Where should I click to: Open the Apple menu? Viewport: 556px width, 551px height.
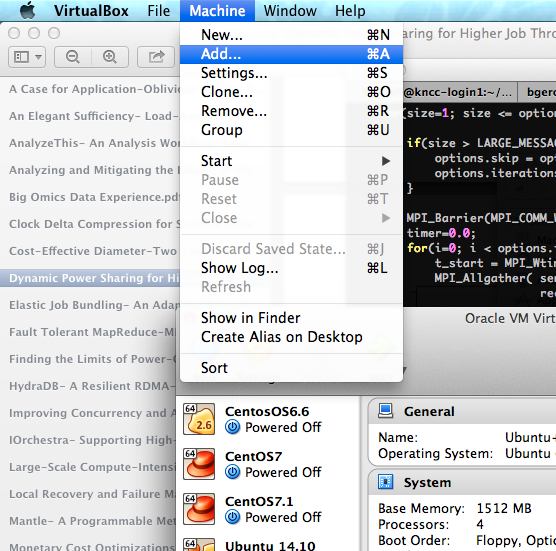[x=28, y=10]
